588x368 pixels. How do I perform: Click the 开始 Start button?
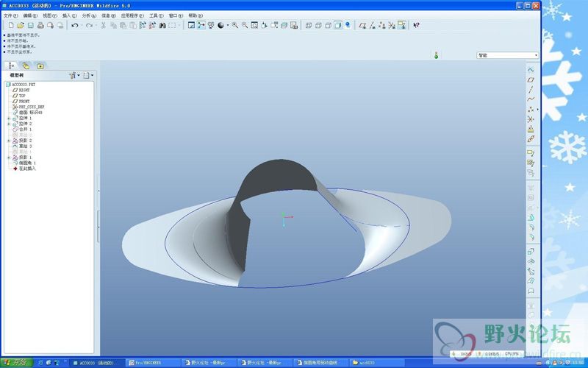(x=16, y=363)
